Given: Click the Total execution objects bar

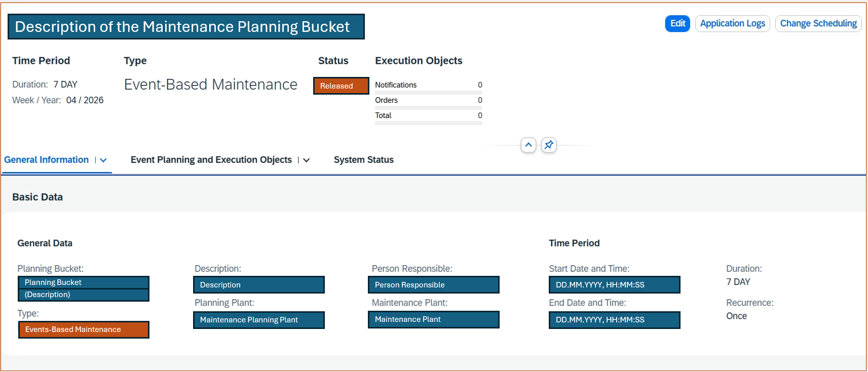Looking at the screenshot, I should pos(428,123).
